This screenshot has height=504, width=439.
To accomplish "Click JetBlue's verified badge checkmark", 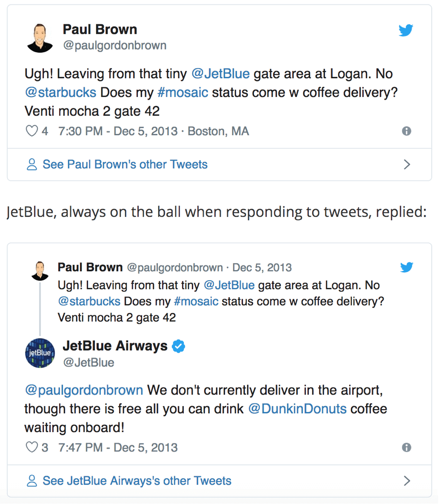I will [178, 346].
